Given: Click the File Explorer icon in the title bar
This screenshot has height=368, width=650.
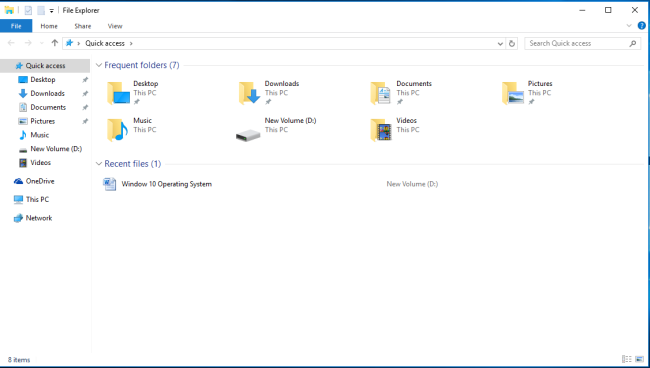Looking at the screenshot, I should 9,10.
